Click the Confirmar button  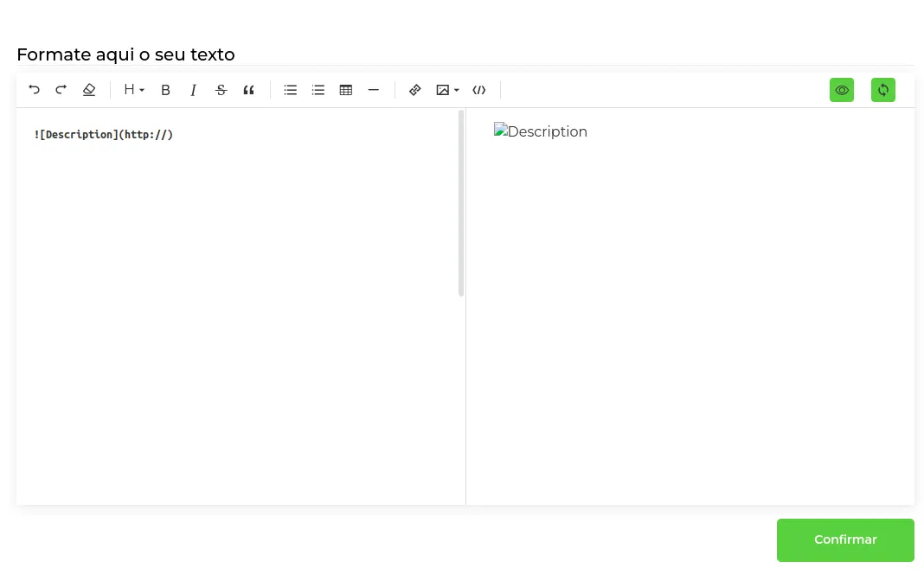(845, 540)
